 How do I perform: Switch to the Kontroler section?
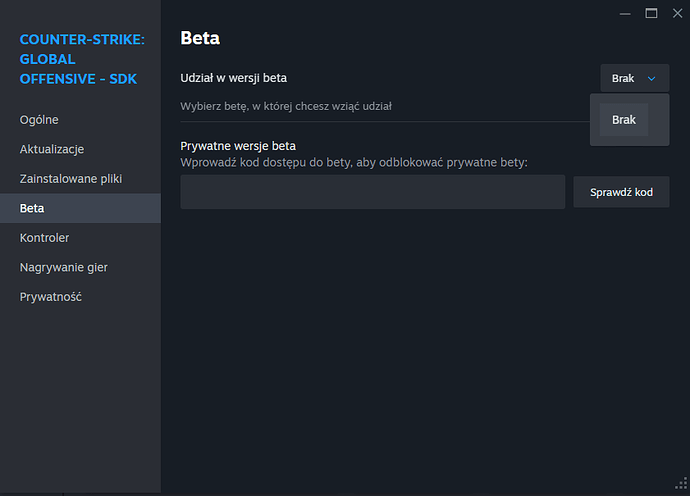coord(80,238)
